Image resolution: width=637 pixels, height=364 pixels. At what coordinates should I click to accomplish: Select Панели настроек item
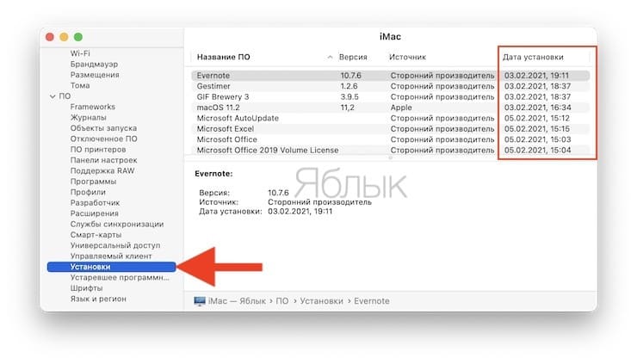click(103, 160)
